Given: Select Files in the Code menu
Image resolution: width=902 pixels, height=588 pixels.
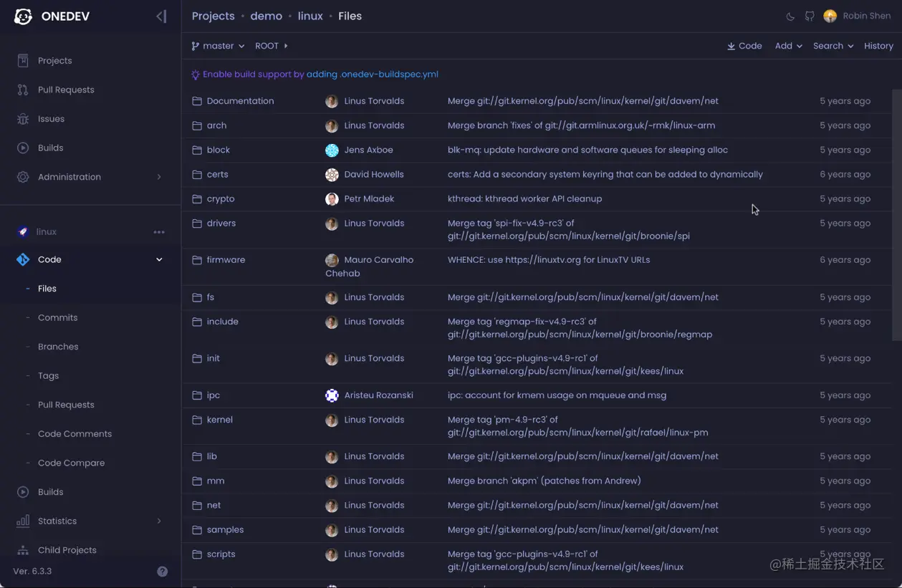Looking at the screenshot, I should [47, 289].
